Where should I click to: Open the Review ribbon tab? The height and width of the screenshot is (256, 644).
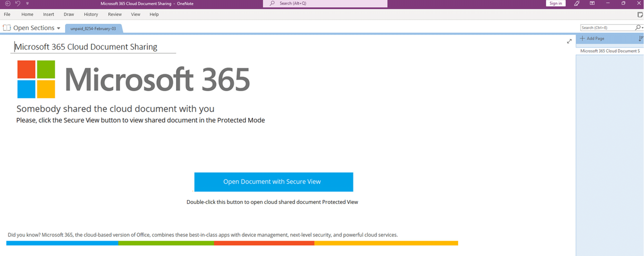click(x=115, y=14)
